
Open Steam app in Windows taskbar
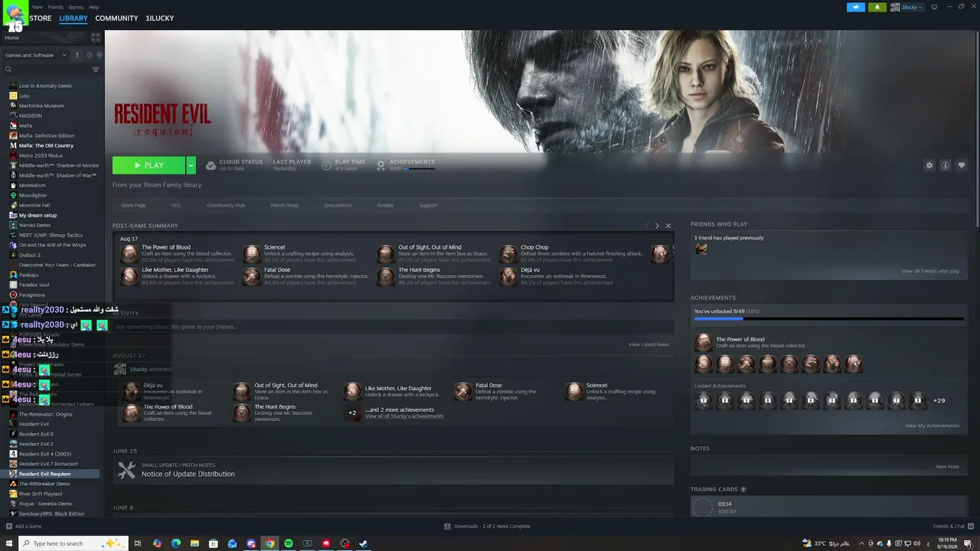coord(364,543)
